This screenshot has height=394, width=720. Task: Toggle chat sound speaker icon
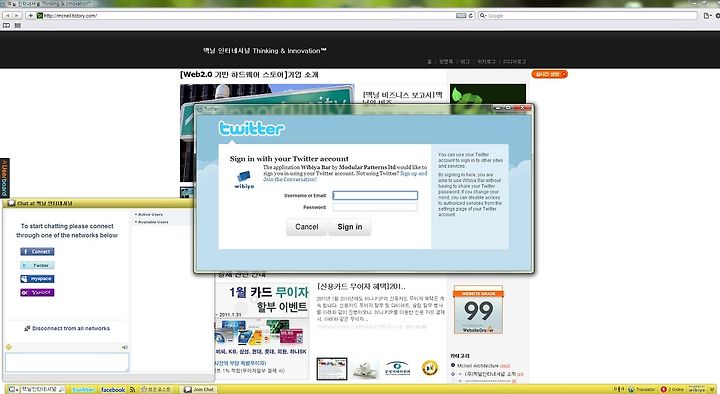click(x=124, y=347)
